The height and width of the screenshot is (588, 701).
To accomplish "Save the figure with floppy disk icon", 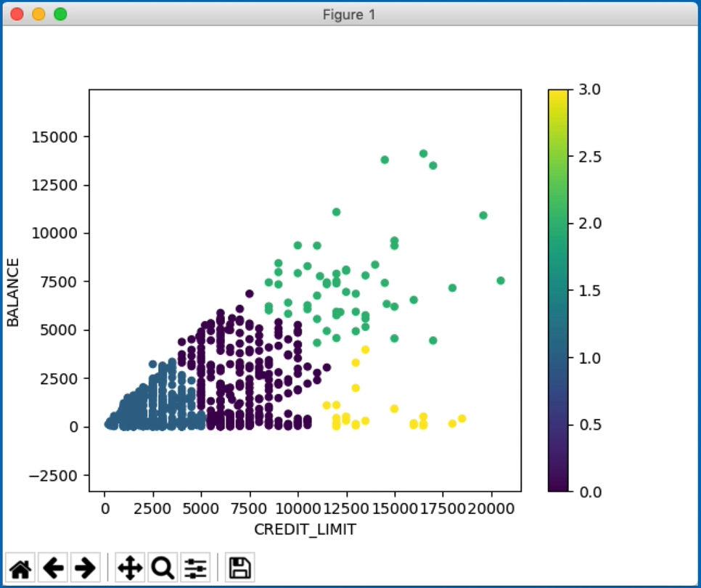I will point(240,568).
